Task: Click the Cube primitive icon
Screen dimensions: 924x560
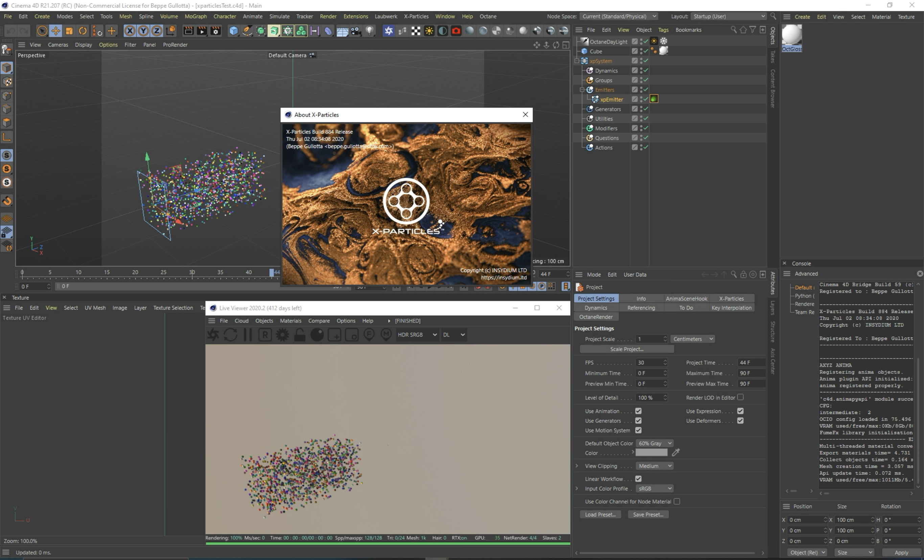Action: 233,31
